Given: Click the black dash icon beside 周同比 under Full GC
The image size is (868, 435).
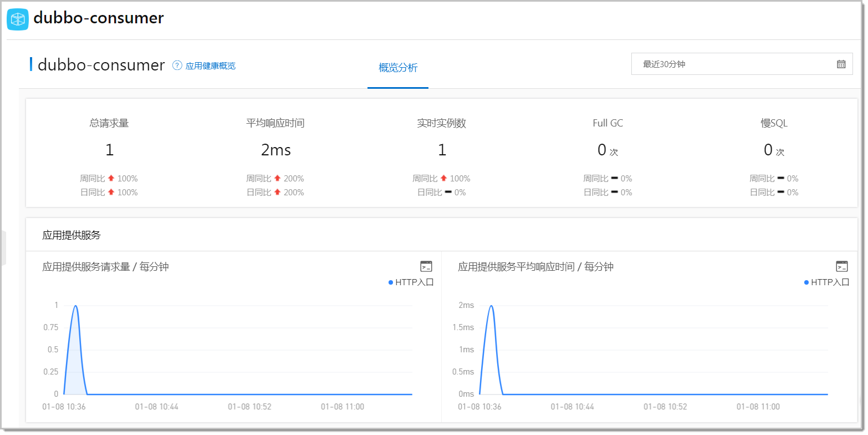Looking at the screenshot, I should [614, 178].
